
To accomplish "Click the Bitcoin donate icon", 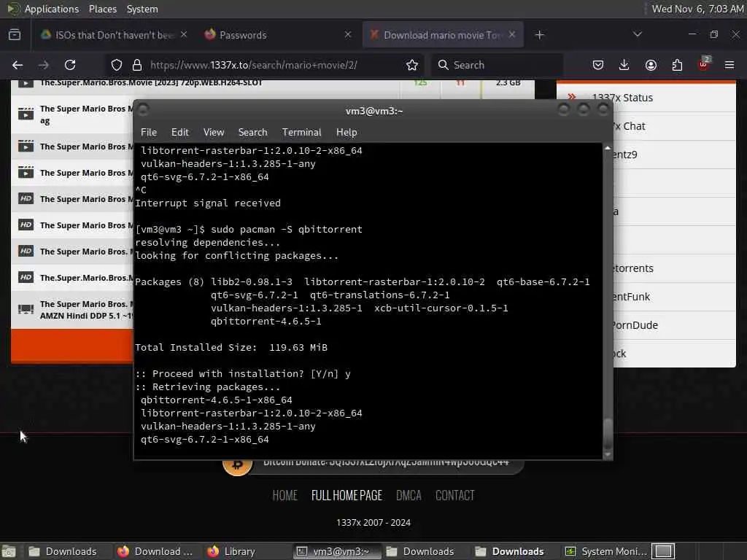I will [237, 464].
